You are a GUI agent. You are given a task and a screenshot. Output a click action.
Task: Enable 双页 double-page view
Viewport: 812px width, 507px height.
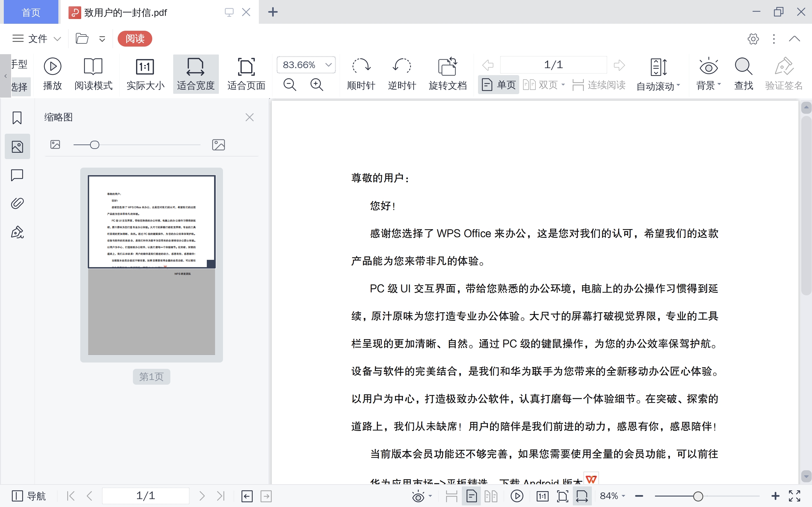(544, 85)
